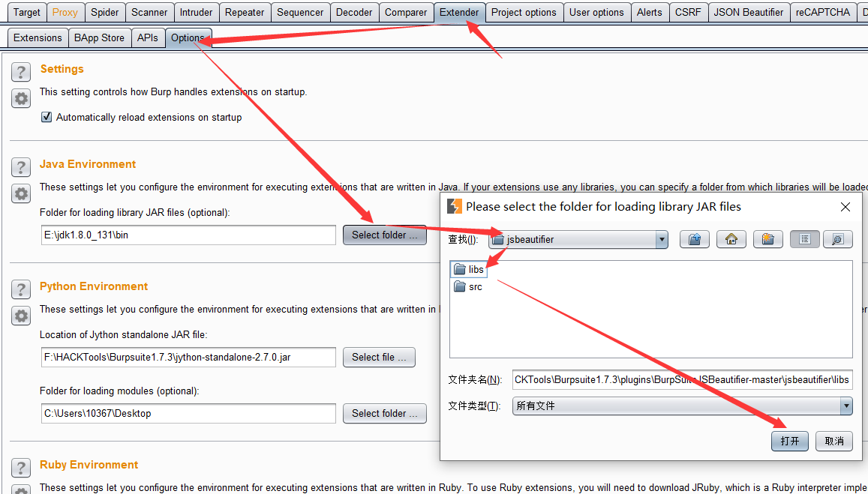868x494 pixels.
Task: Go up one folder level icon
Action: point(694,239)
